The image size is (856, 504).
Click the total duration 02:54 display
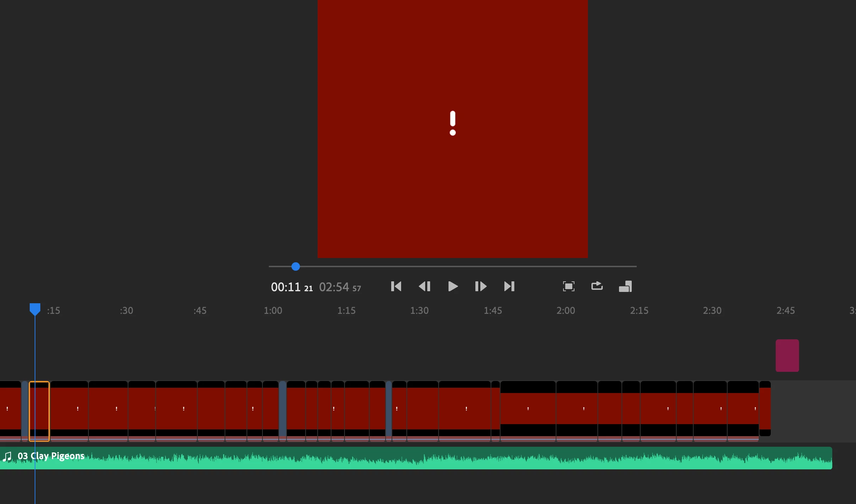pos(334,287)
